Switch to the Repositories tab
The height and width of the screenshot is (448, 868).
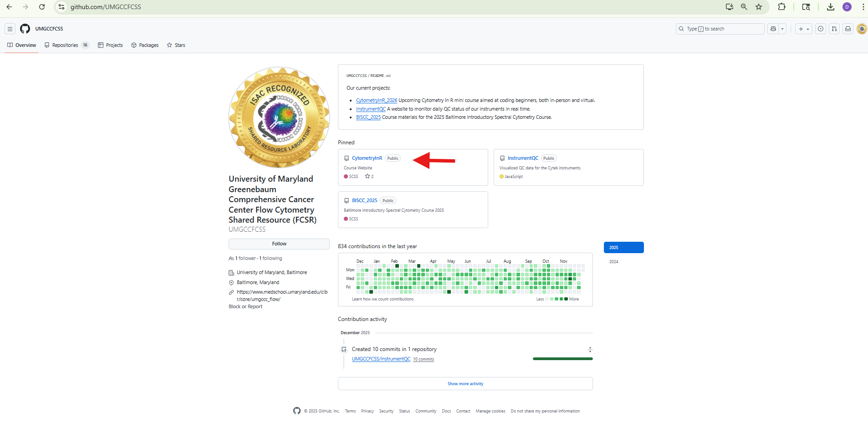tap(65, 45)
